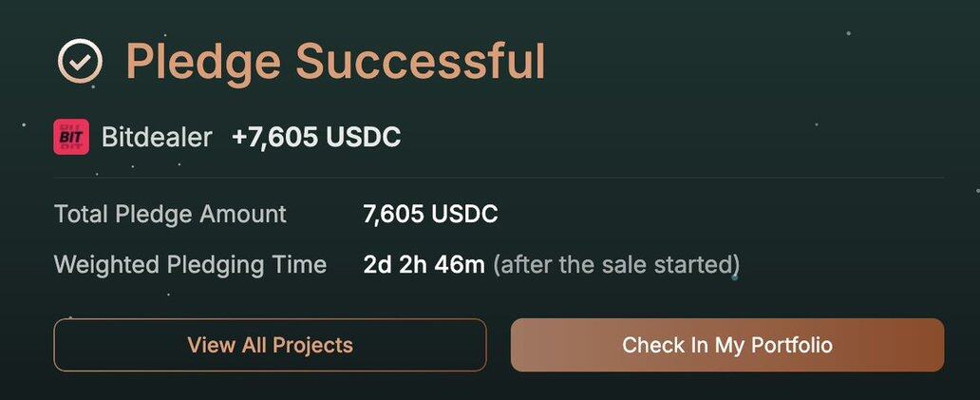
Task: Click the word Pledge in heading
Action: [203, 62]
